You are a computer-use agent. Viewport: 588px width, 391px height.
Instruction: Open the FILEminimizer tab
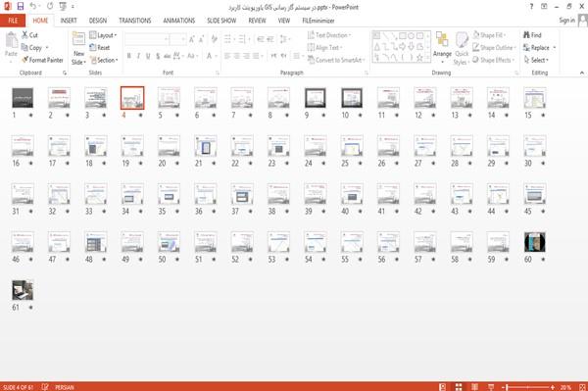318,21
